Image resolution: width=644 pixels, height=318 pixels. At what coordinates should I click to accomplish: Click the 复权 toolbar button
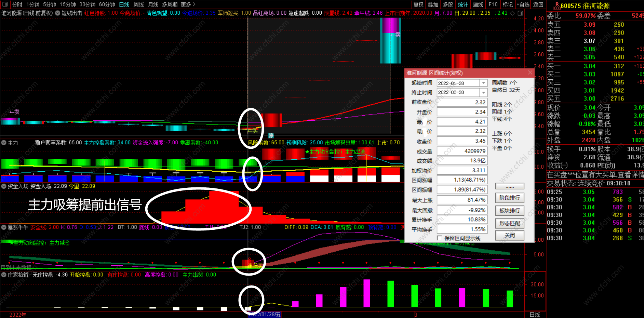click(x=418, y=4)
